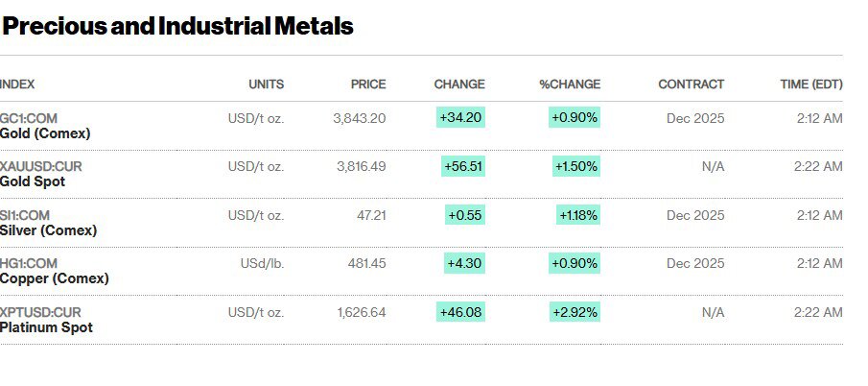This screenshot has height=386, width=868.
Task: Click the PRICE column header
Action: (x=368, y=84)
